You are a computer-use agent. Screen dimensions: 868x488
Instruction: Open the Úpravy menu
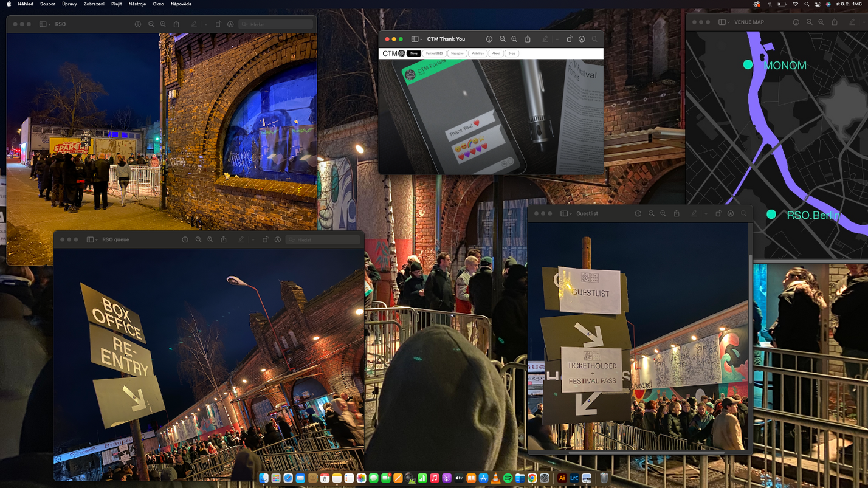(69, 4)
